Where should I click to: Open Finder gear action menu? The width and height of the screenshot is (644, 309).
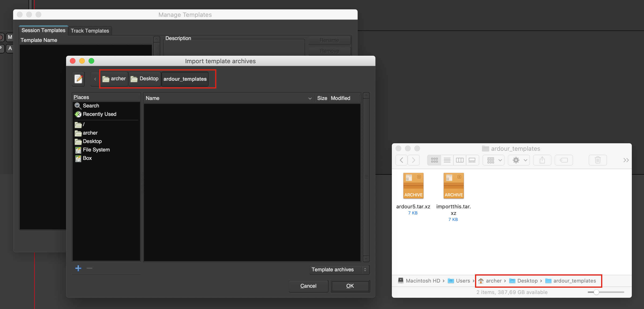519,160
